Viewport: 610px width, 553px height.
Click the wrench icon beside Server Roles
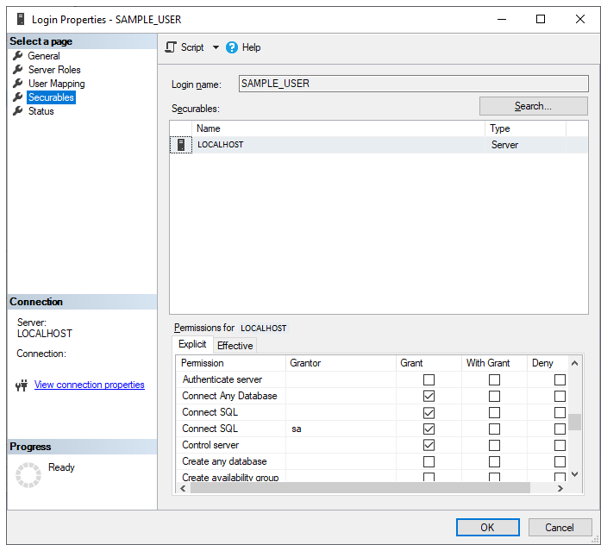(18, 69)
